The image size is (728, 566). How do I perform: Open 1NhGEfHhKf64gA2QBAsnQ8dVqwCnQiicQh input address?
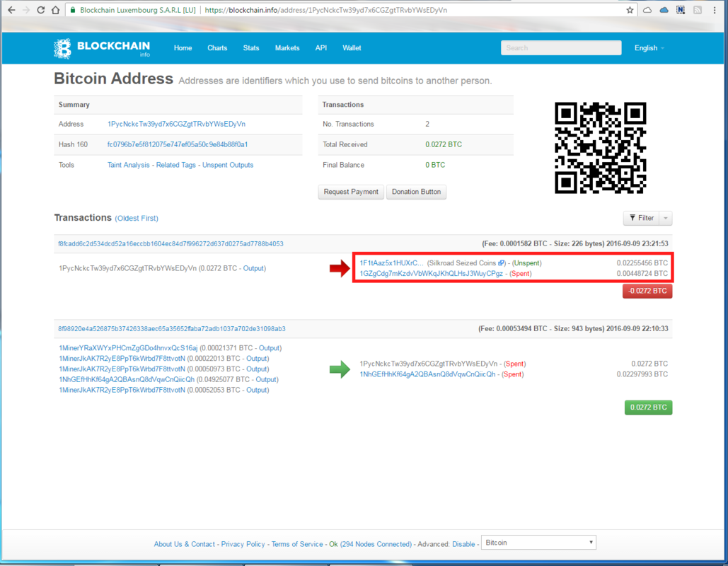pos(127,379)
